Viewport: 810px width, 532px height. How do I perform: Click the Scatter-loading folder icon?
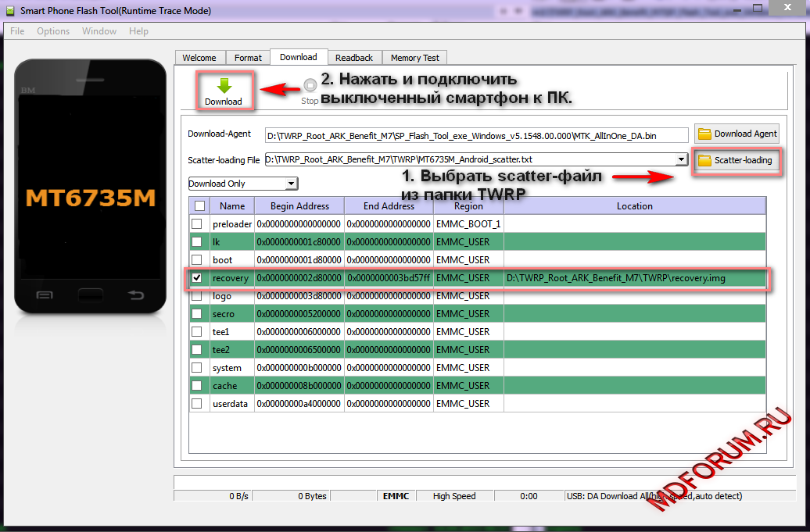pyautogui.click(x=704, y=160)
